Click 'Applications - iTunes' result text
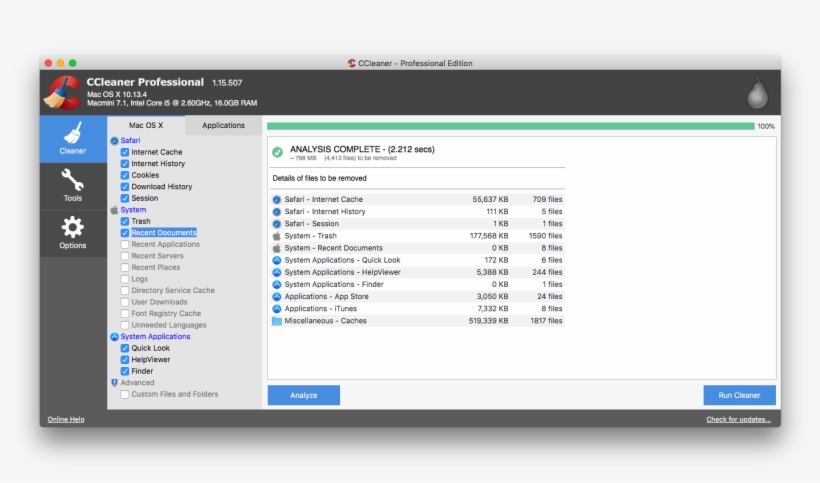Image resolution: width=820 pixels, height=483 pixels. [321, 309]
